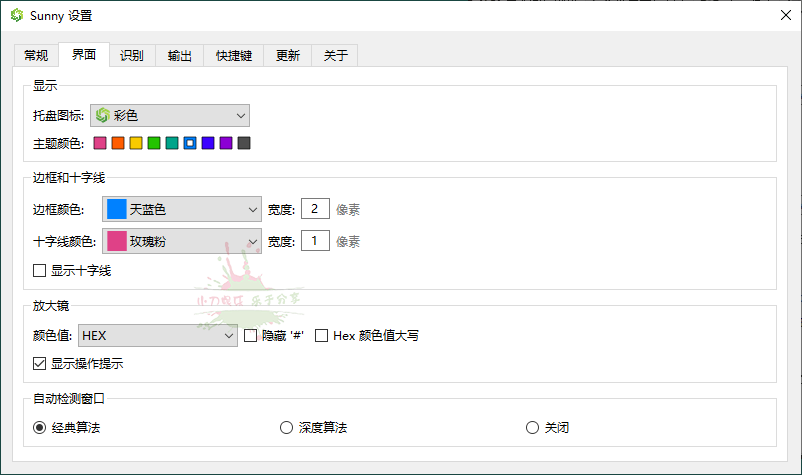Image resolution: width=802 pixels, height=475 pixels.
Task: Expand the 边框颜色 dropdown showing 天蓝色
Action: [181, 209]
